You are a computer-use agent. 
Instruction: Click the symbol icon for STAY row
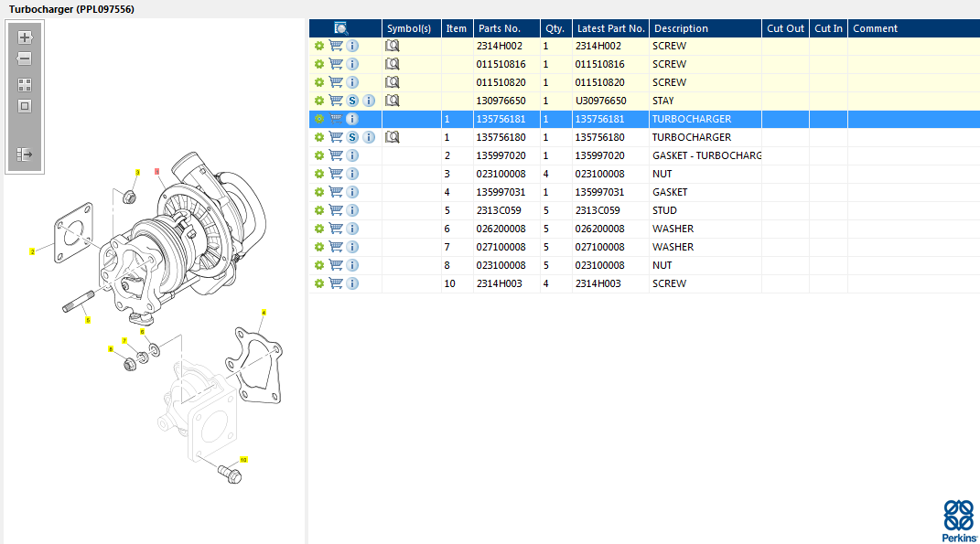pos(392,101)
